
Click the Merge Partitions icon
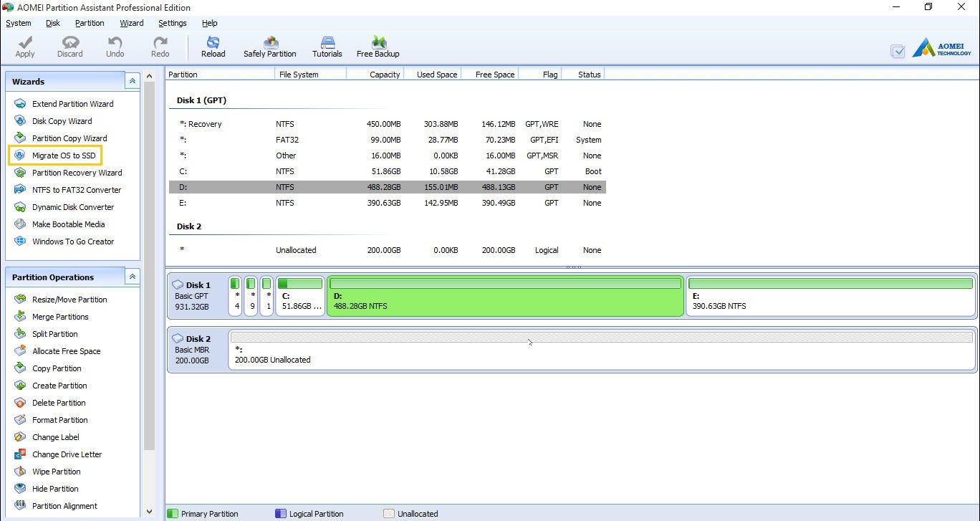click(x=20, y=317)
